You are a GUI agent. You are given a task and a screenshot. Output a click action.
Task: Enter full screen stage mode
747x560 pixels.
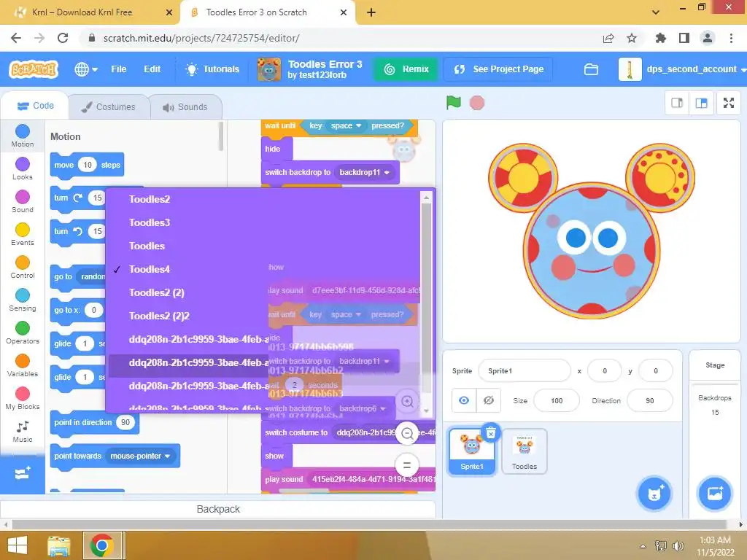pos(729,103)
